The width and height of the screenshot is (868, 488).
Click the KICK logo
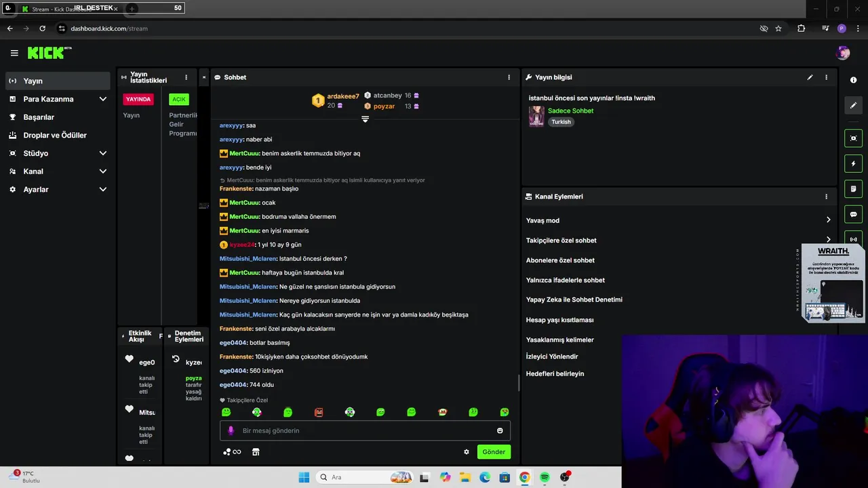pos(49,53)
